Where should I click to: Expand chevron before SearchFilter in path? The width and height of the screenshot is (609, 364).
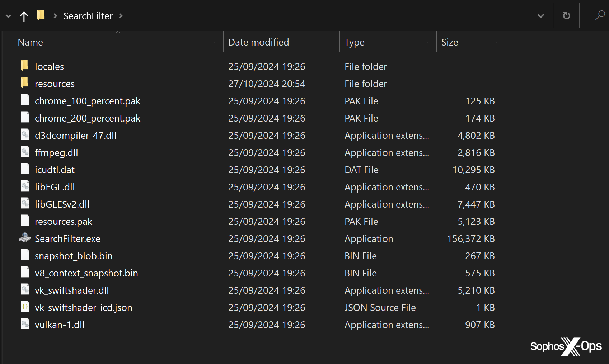(x=55, y=16)
